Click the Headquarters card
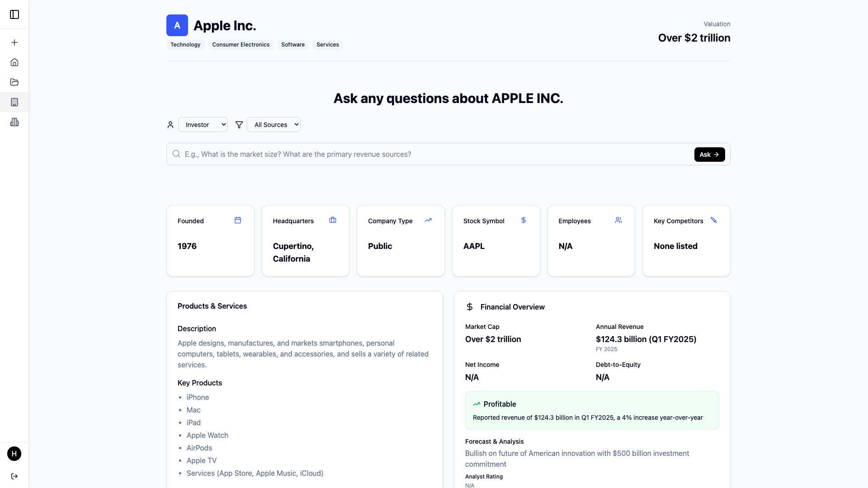The height and width of the screenshot is (488, 868). tap(306, 241)
